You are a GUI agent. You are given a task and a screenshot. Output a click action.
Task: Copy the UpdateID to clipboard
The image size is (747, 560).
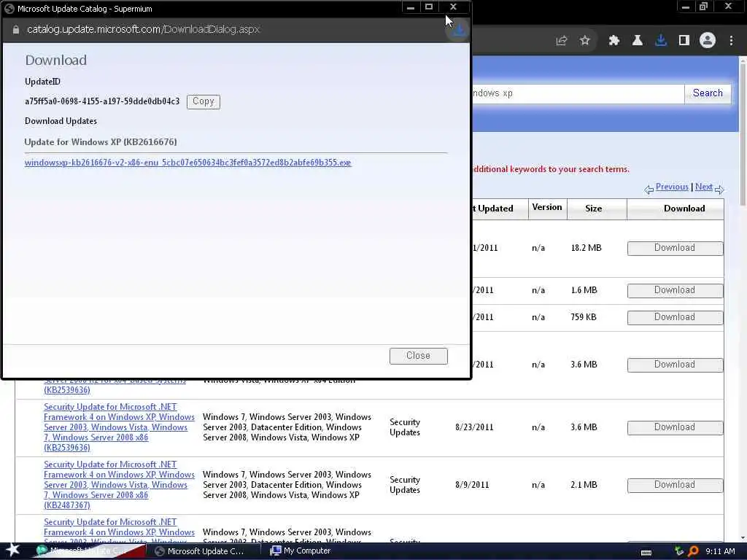[204, 101]
